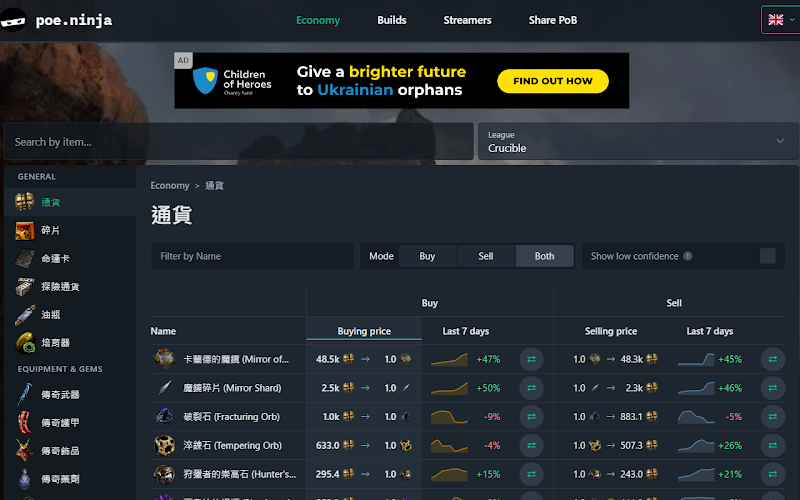Click the Economy breadcrumb link
Viewport: 800px width, 500px height.
pos(170,186)
